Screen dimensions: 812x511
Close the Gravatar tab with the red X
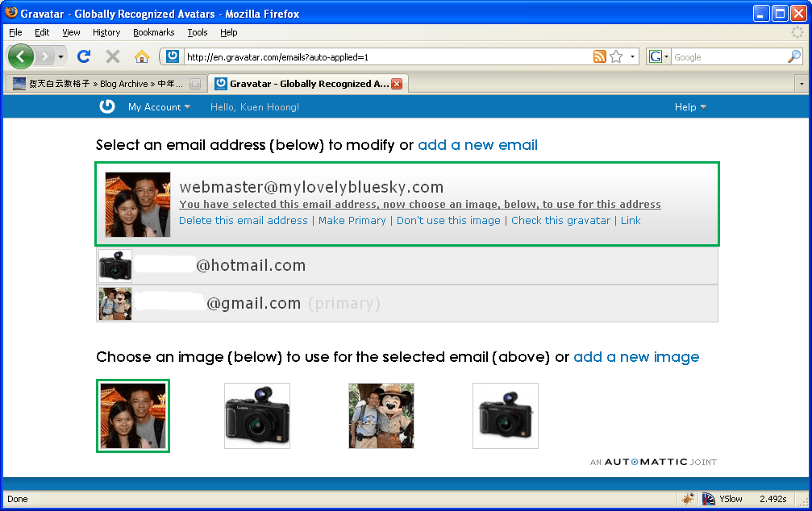[x=397, y=84]
